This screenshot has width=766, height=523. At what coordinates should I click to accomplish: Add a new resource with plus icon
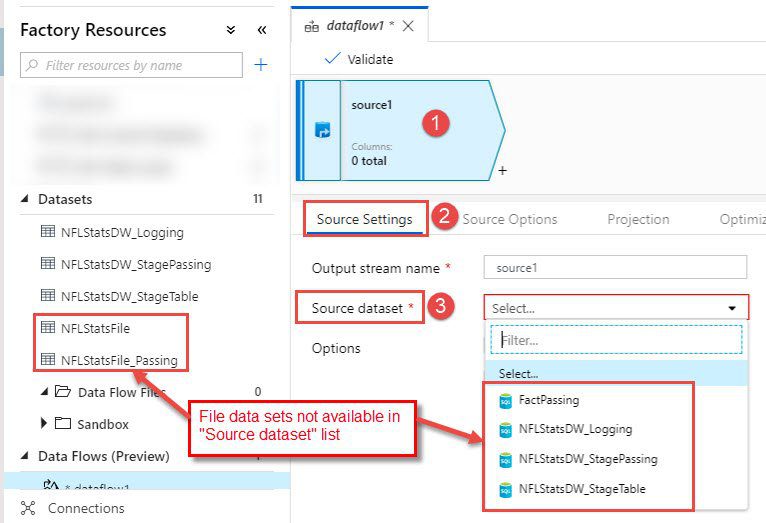pyautogui.click(x=261, y=64)
